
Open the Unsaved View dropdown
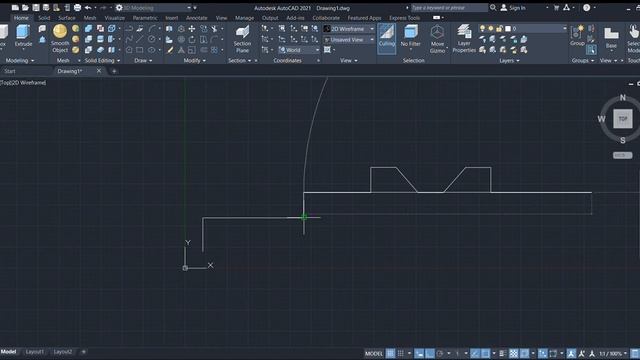click(349, 40)
